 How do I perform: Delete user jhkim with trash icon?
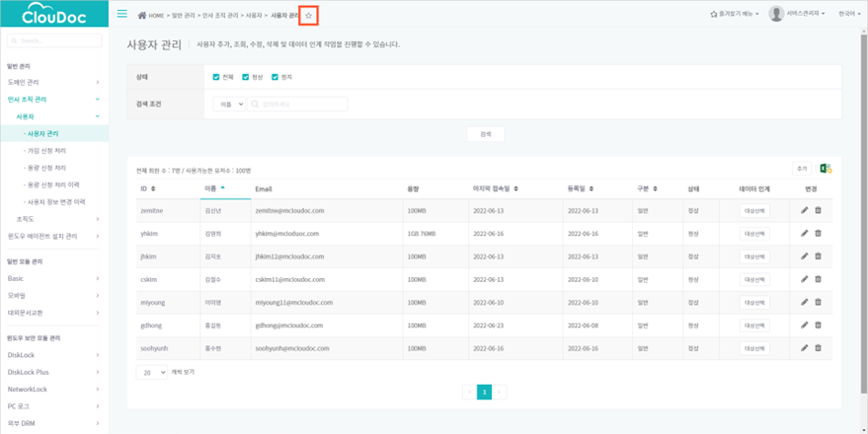coord(819,256)
